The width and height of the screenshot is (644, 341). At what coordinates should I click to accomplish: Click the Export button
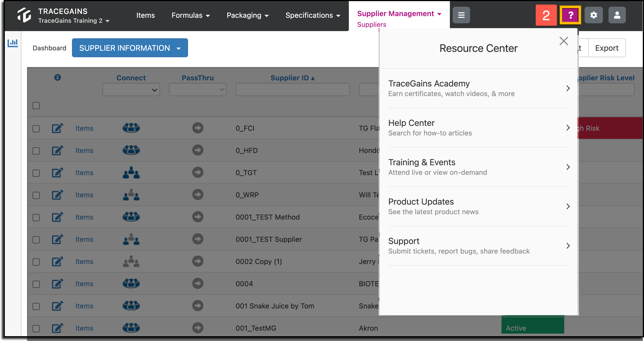coord(607,48)
